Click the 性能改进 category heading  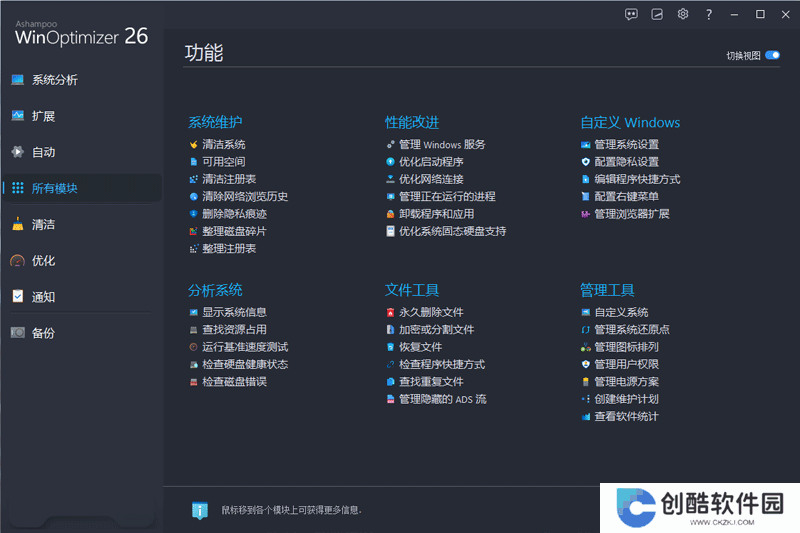(x=412, y=122)
